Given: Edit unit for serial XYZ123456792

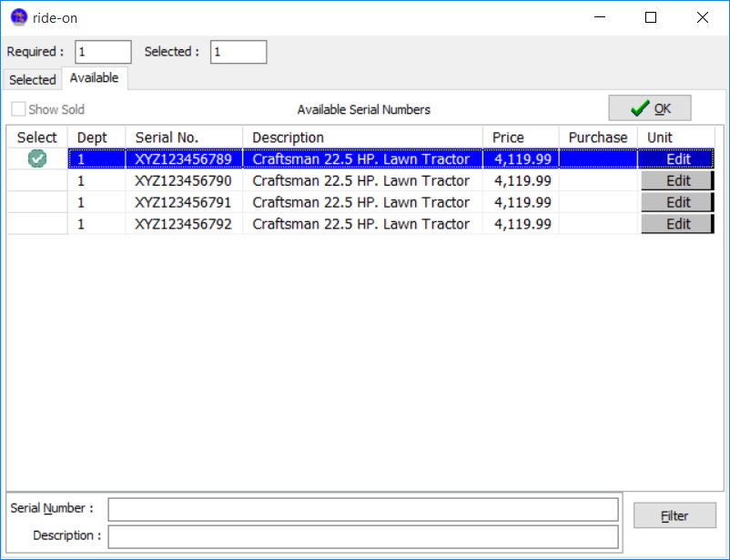Looking at the screenshot, I should click(x=677, y=224).
